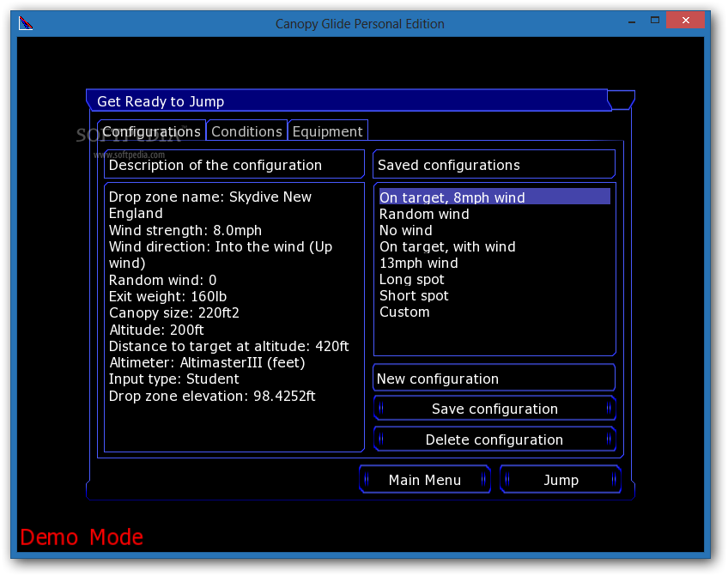Screen dimensions: 728x576
Task: Click 'Drop zone elevation: 98.4252ft' line
Action: [212, 396]
